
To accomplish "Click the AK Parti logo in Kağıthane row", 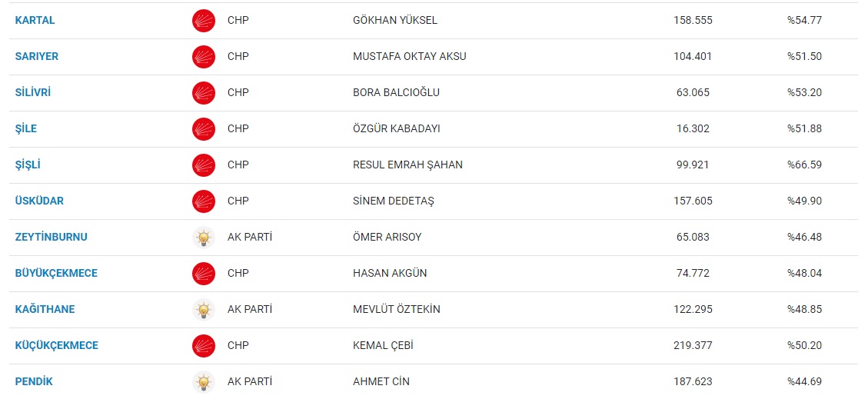I will (203, 309).
